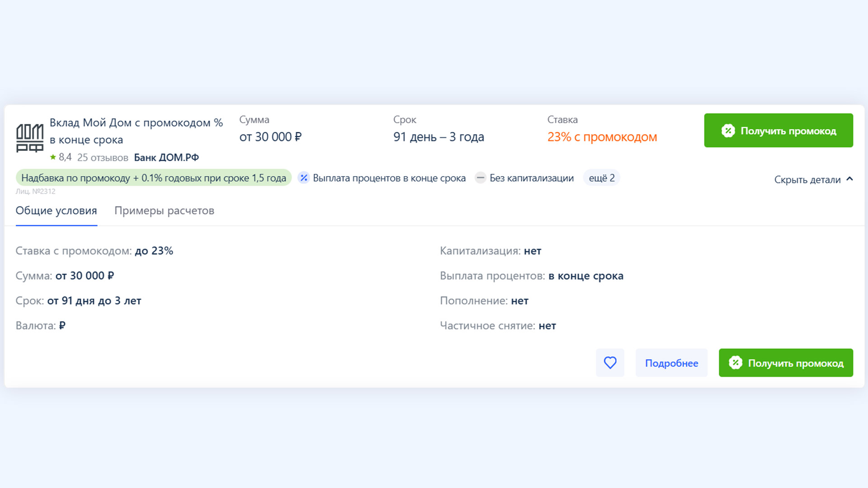Click the Банк ДОМ.РФ logo icon

click(x=30, y=138)
